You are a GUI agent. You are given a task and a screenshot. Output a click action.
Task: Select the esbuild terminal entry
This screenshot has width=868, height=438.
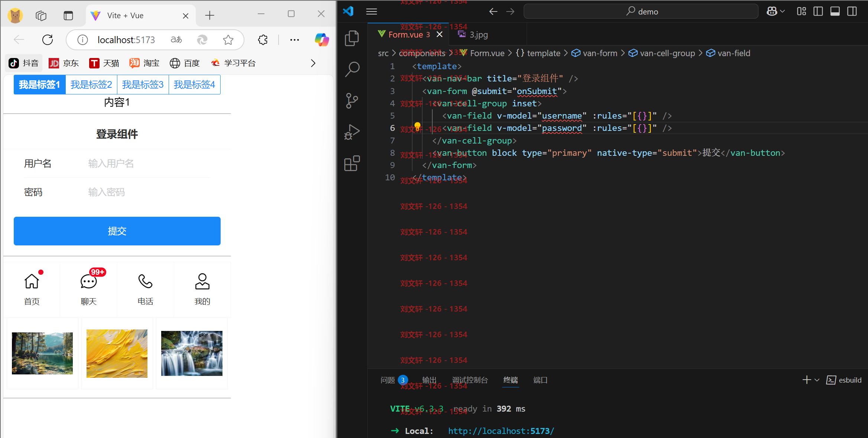coord(844,380)
